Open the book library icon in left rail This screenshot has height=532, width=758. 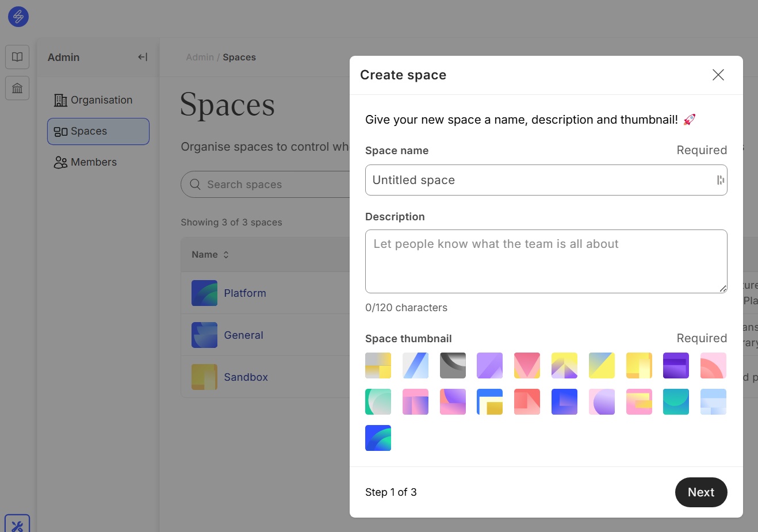(17, 57)
